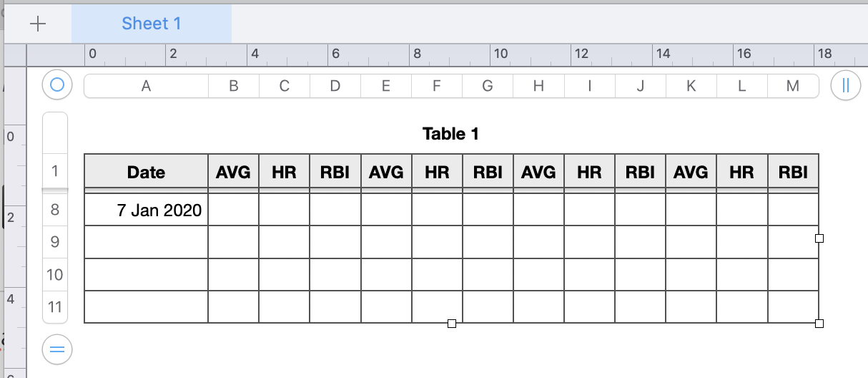
Task: Select the 7 Jan 2020 date cell
Action: [x=146, y=210]
